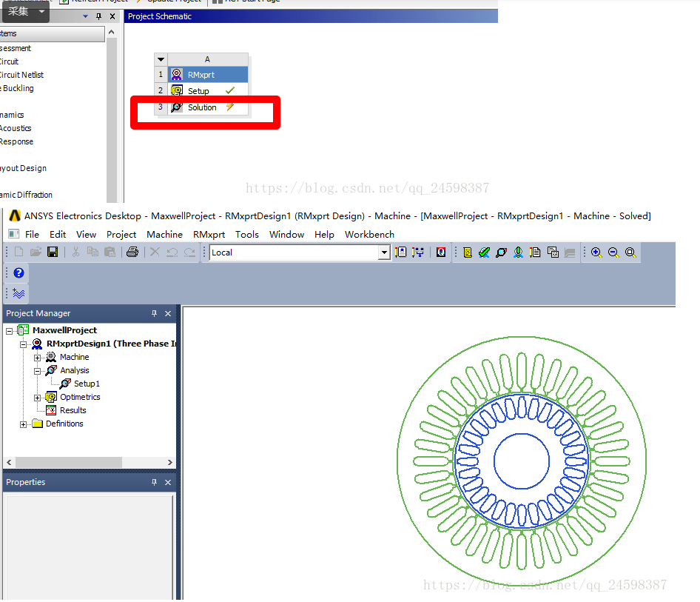Select the Solution cell in Project Schematic

pos(202,107)
